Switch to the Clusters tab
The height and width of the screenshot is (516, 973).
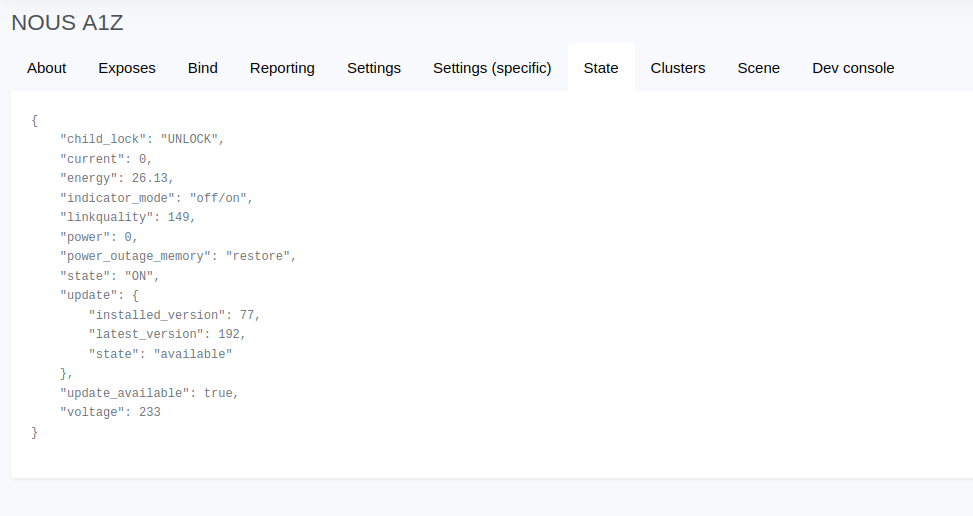(x=678, y=68)
